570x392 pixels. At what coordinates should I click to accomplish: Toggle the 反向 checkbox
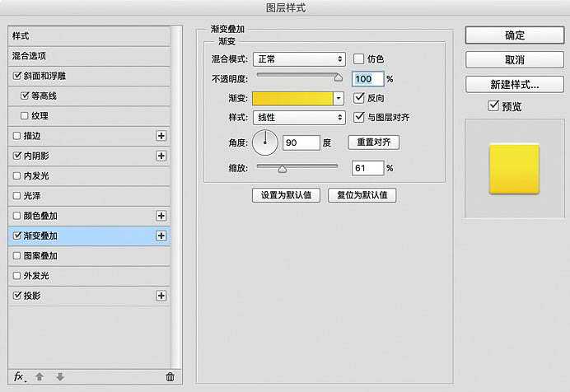pos(359,98)
